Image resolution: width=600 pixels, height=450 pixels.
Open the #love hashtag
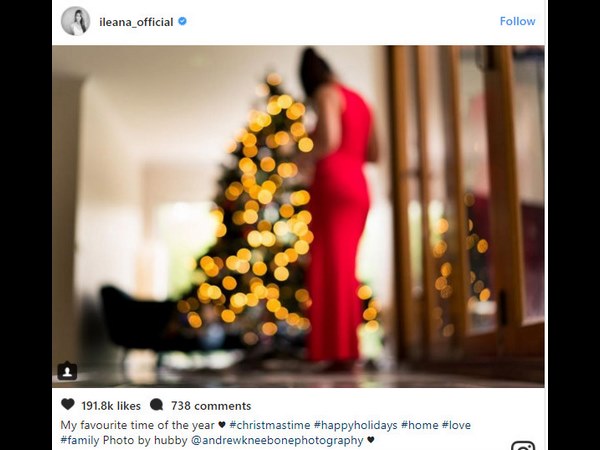click(456, 425)
